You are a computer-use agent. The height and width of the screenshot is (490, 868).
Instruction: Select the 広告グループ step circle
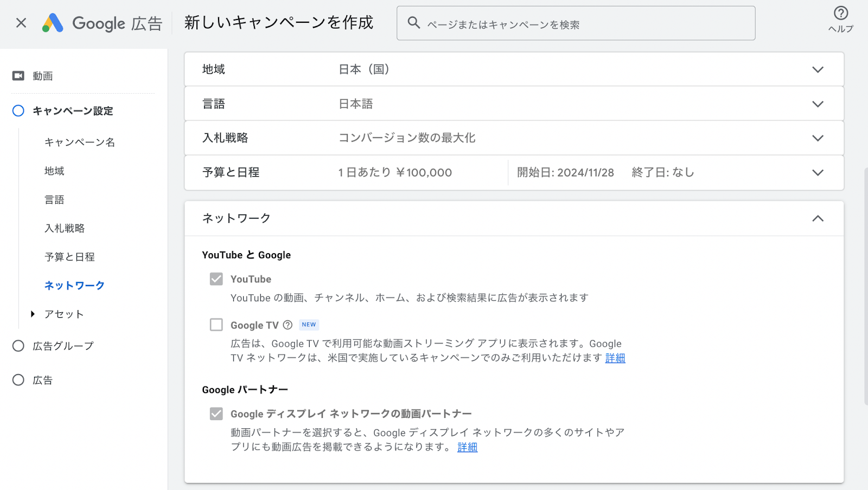click(x=18, y=346)
